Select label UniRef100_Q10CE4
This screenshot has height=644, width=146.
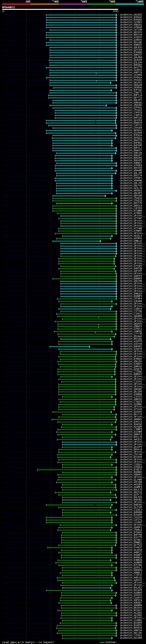coord(131,120)
